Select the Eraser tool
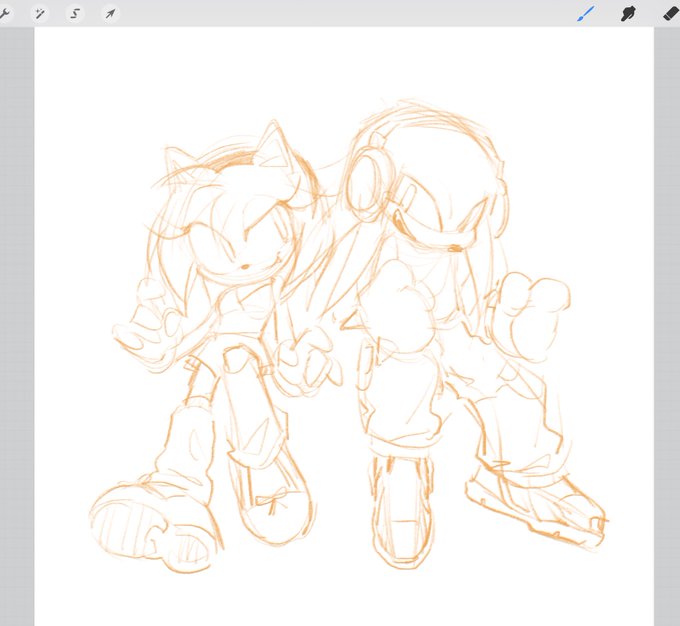 click(671, 13)
